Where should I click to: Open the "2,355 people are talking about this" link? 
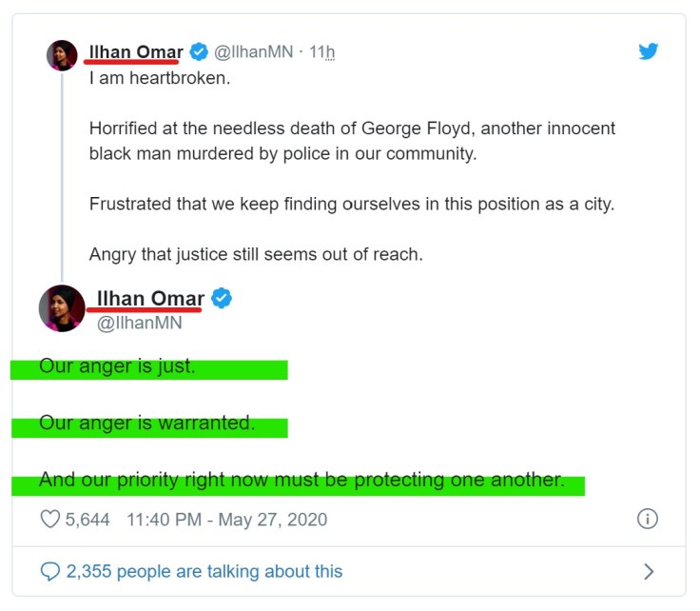coord(204,571)
